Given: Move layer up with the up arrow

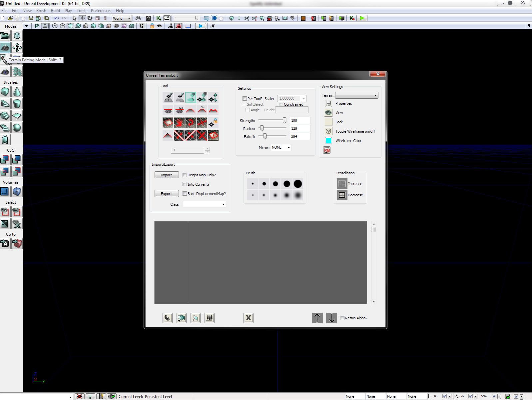Looking at the screenshot, I should pos(317,318).
